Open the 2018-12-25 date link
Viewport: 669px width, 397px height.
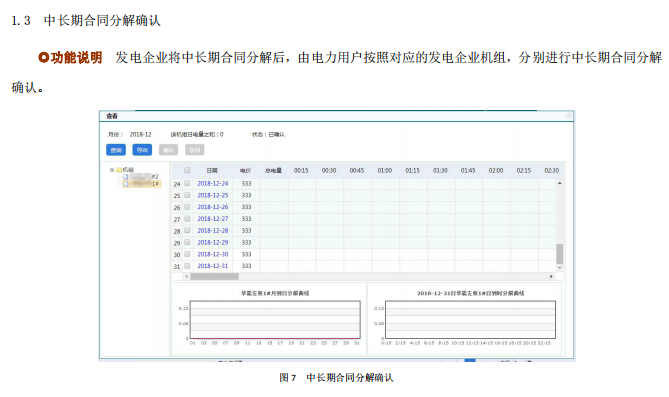[212, 195]
